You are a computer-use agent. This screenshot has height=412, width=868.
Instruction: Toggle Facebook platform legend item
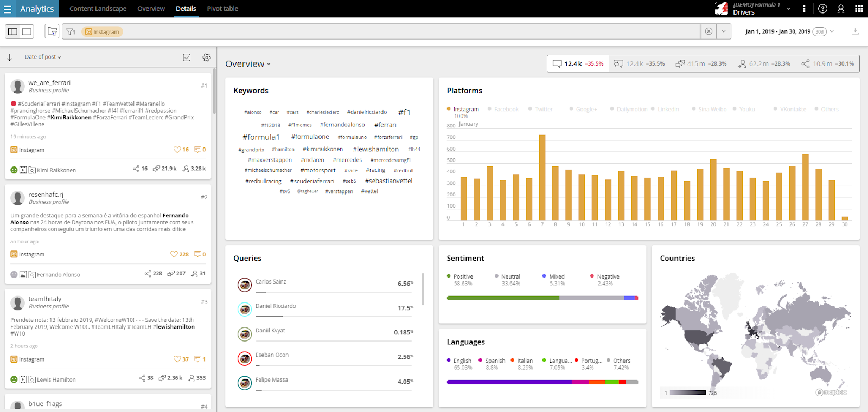click(503, 109)
